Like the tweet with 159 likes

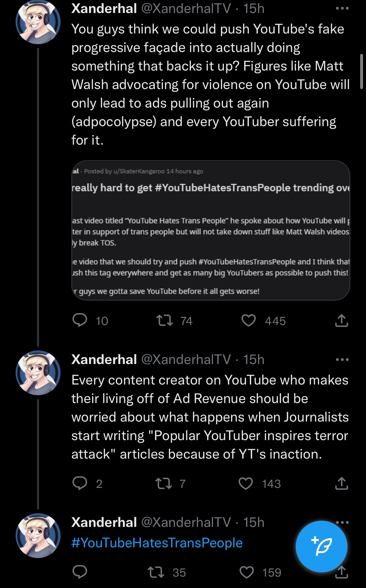(x=247, y=572)
